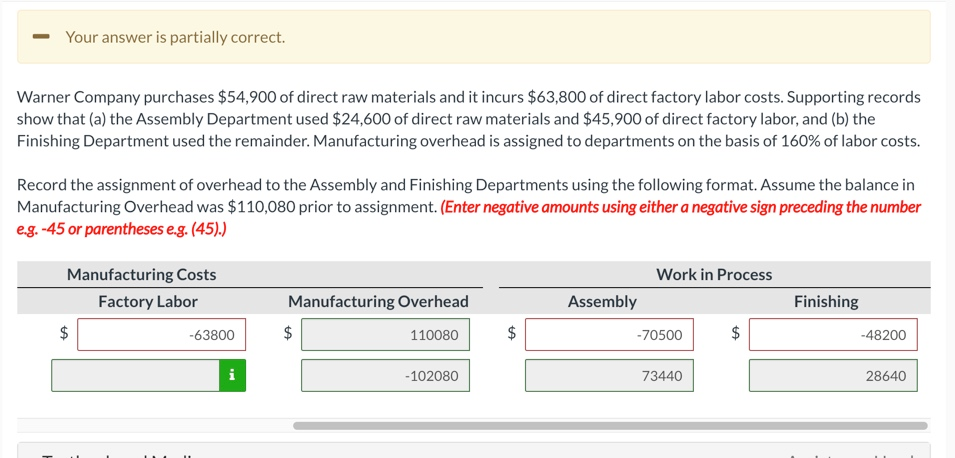Click the horizontal scrollbar below the table
The image size is (955, 458).
click(x=610, y=426)
